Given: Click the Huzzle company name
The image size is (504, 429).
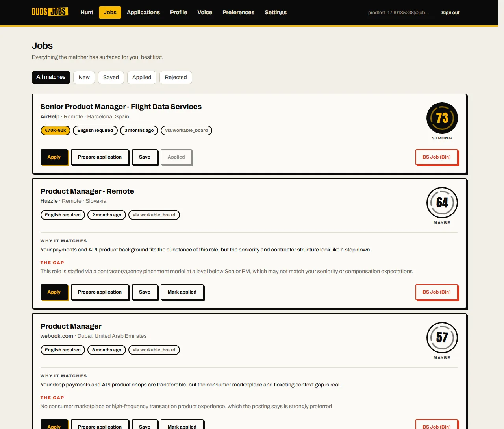Looking at the screenshot, I should 49,201.
